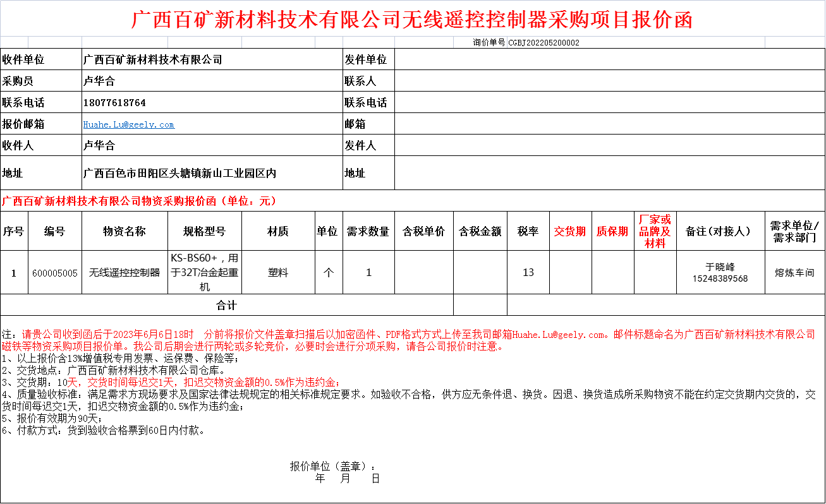This screenshot has width=826, height=504.
Task: Select buyer name 卢华合 beside 采购员
Action: (x=212, y=81)
